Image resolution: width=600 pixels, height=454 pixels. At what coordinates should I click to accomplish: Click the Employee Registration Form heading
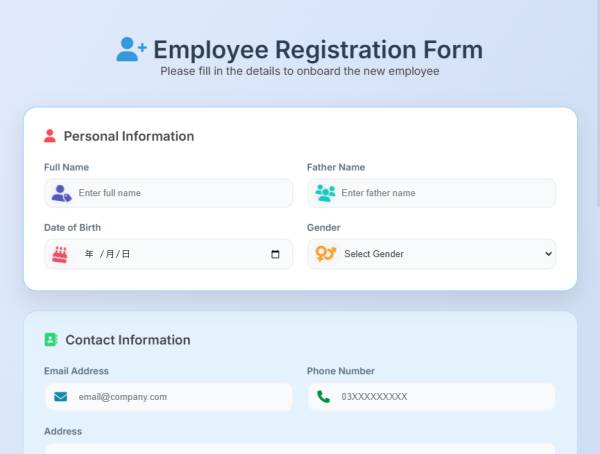(x=317, y=49)
